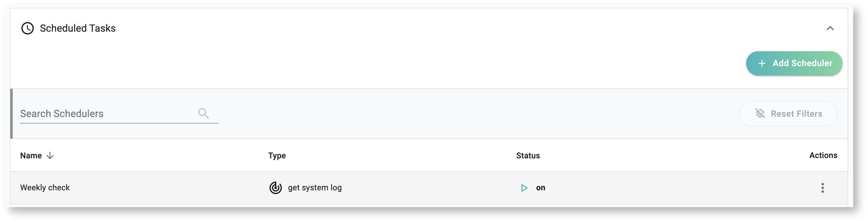Click the clock icon beside Scheduled Tasks
Viewport: 868px width, 222px height.
27,28
